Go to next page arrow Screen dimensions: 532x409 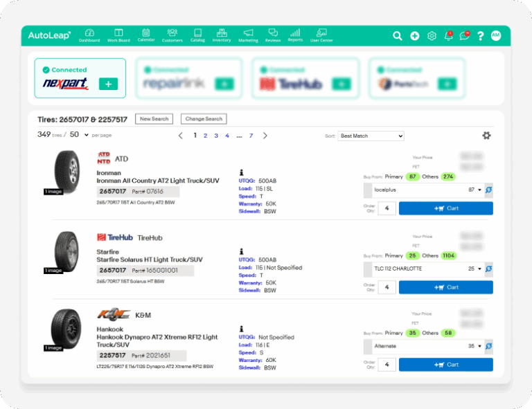pyautogui.click(x=265, y=136)
